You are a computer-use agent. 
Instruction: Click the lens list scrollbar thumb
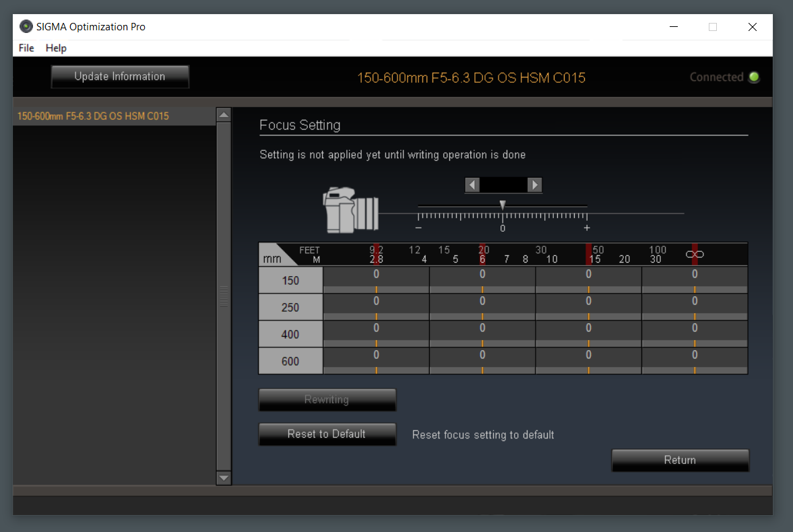pyautogui.click(x=224, y=296)
